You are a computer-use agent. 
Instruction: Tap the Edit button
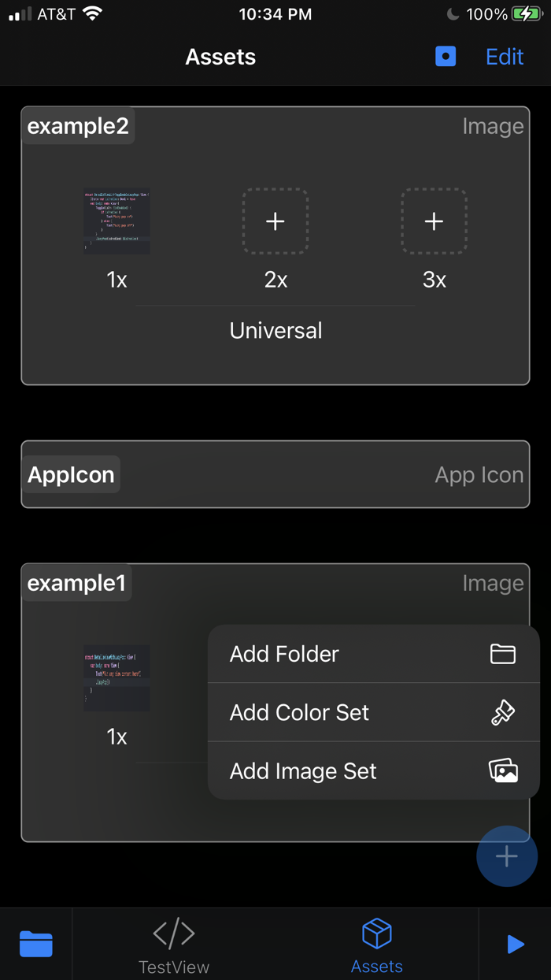pyautogui.click(x=504, y=56)
